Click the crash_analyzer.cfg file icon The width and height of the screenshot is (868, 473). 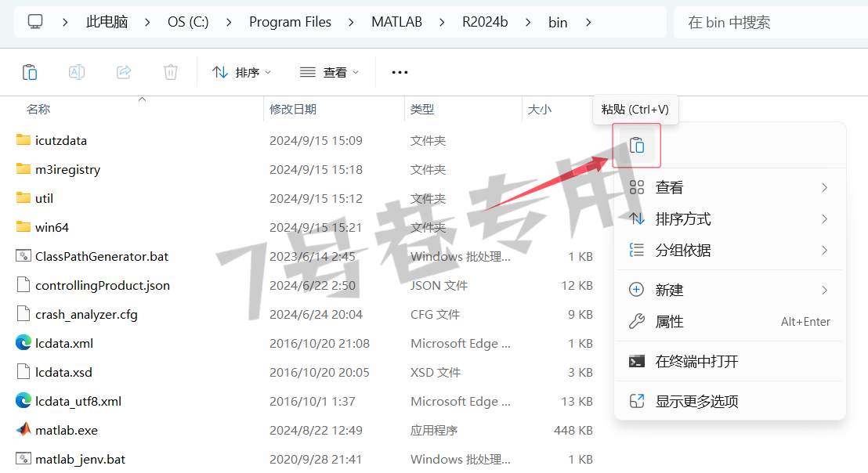[x=24, y=314]
